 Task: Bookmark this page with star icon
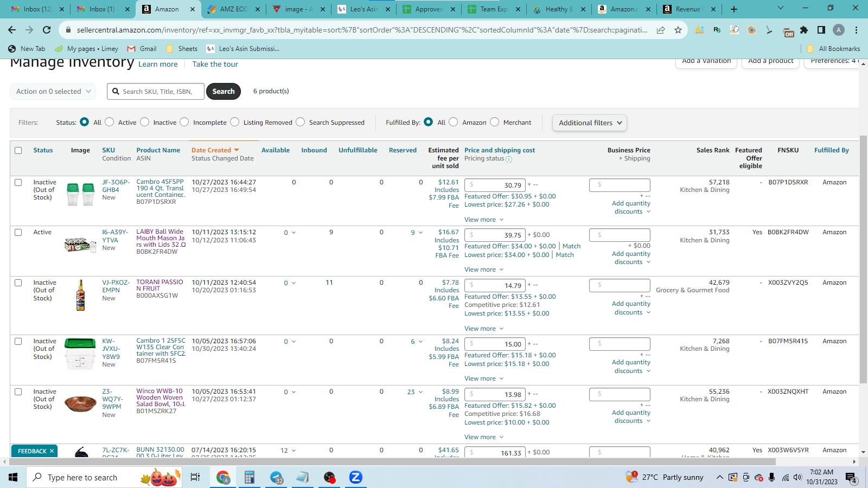point(678,30)
